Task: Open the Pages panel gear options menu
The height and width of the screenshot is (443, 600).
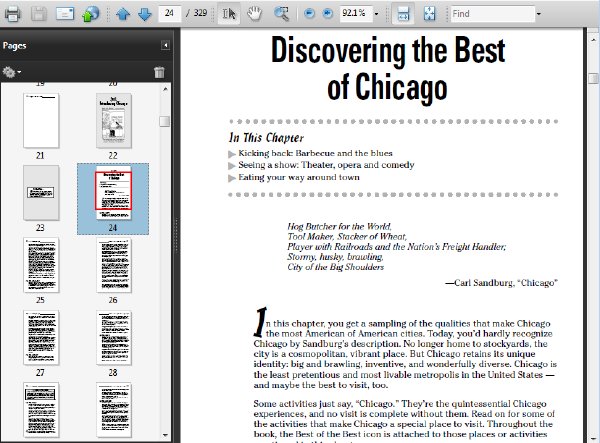Action: (x=11, y=72)
